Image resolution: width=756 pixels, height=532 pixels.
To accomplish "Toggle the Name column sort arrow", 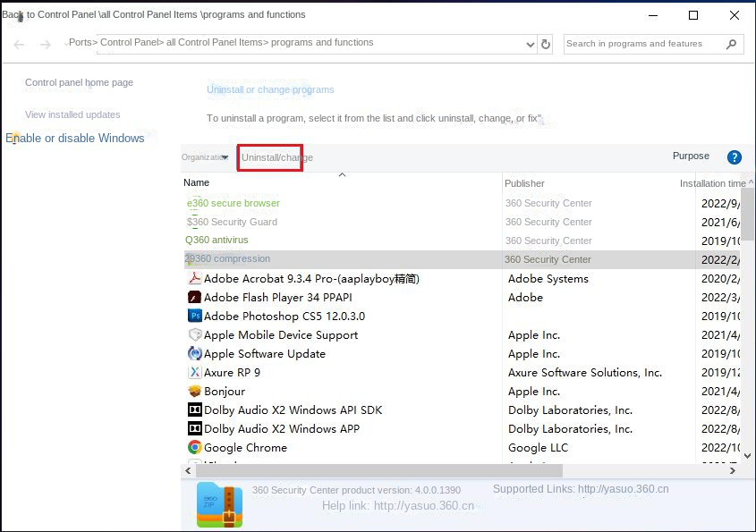I will pos(343,175).
